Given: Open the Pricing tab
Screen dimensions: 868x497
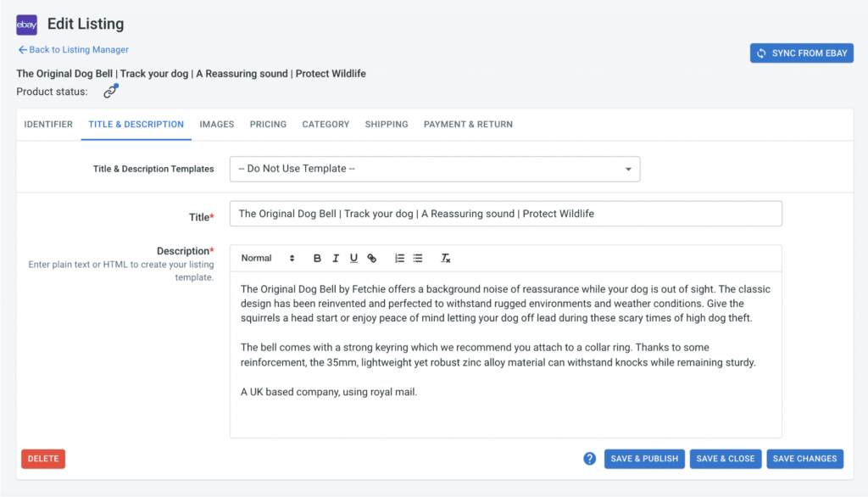Looking at the screenshot, I should tap(268, 125).
